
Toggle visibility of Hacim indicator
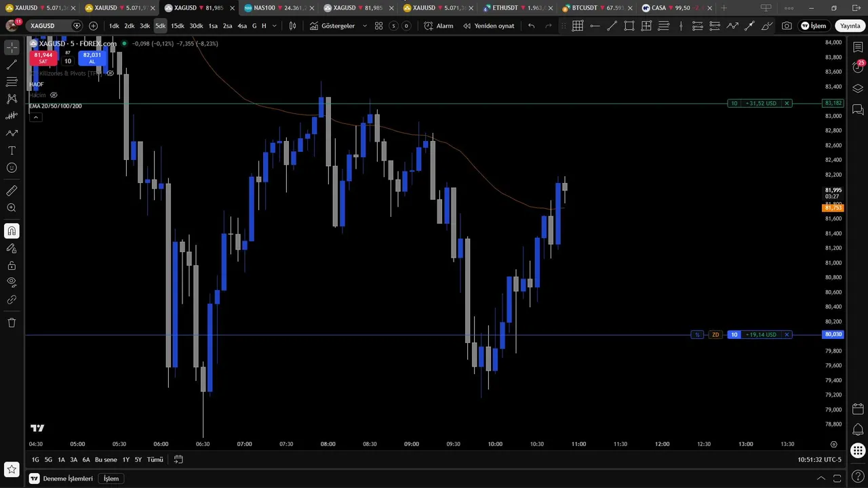pos(54,95)
